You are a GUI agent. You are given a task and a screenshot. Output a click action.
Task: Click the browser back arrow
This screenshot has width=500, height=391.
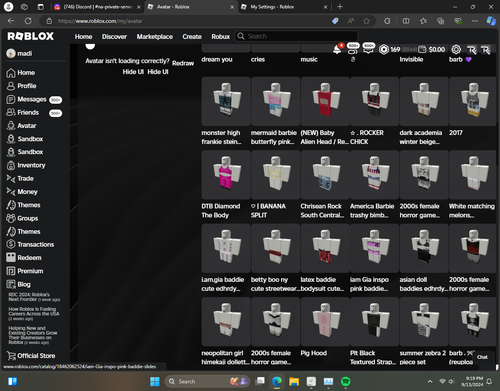(11, 21)
